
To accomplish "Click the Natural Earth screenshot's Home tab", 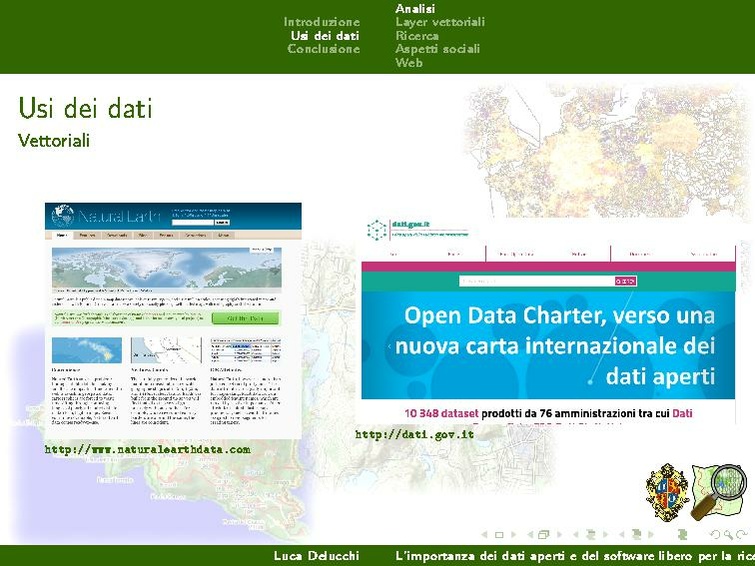I will (62, 236).
